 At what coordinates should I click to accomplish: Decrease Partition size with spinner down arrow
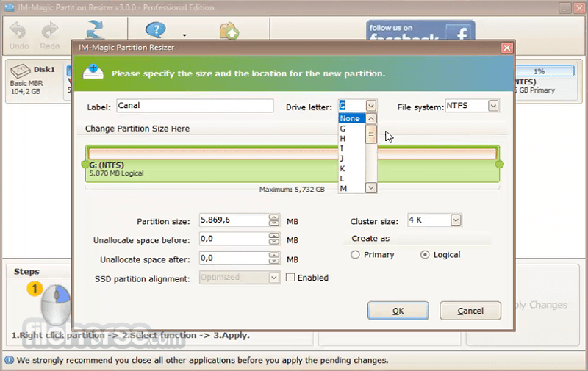pos(274,223)
